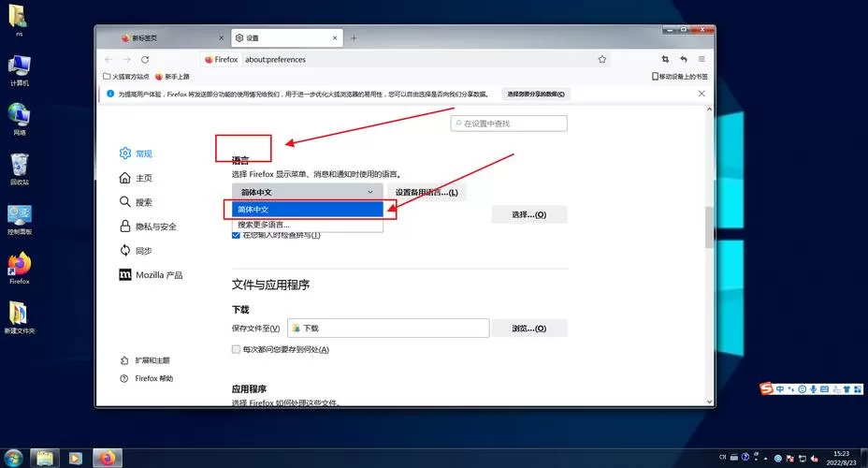This screenshot has width=868, height=468.
Task: Open the media player taskbar icon
Action: click(x=75, y=458)
